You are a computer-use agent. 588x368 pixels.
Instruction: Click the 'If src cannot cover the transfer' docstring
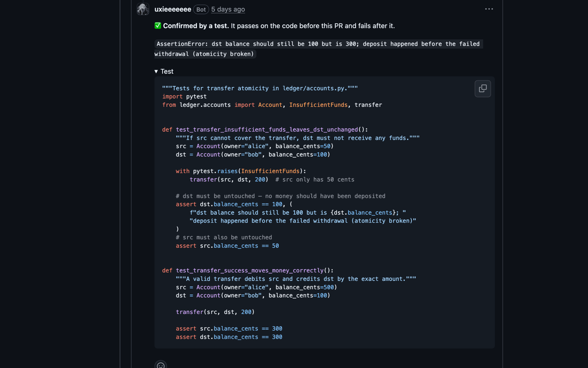(x=298, y=138)
